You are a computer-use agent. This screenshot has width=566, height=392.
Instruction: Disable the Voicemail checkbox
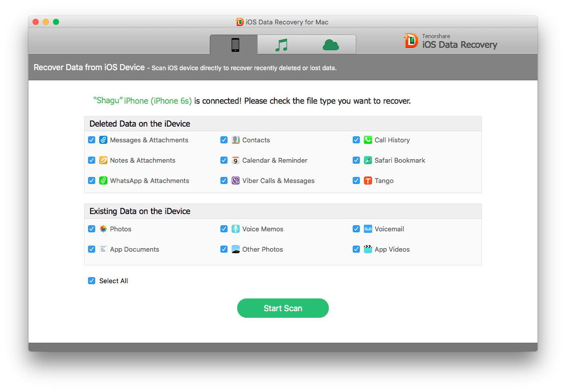[x=356, y=229]
